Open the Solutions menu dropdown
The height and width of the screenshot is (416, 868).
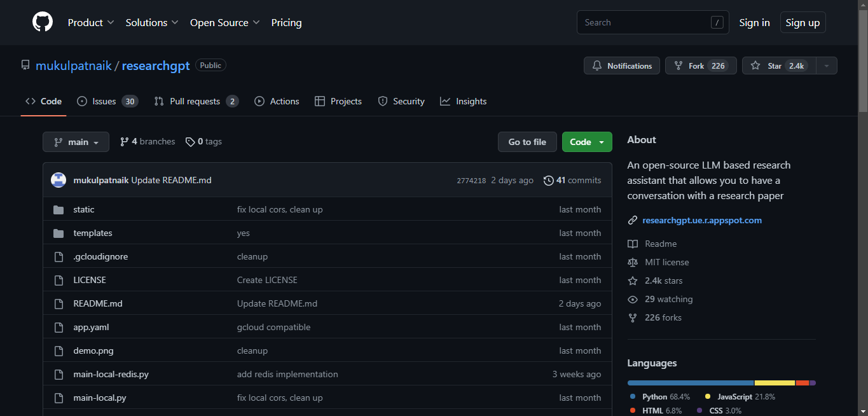(x=152, y=22)
